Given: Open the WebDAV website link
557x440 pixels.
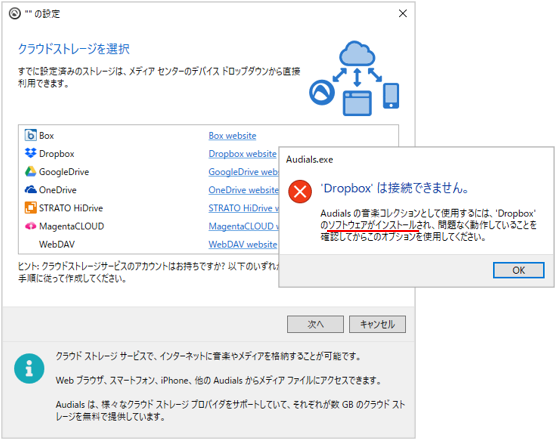Looking at the screenshot, I should coord(243,244).
